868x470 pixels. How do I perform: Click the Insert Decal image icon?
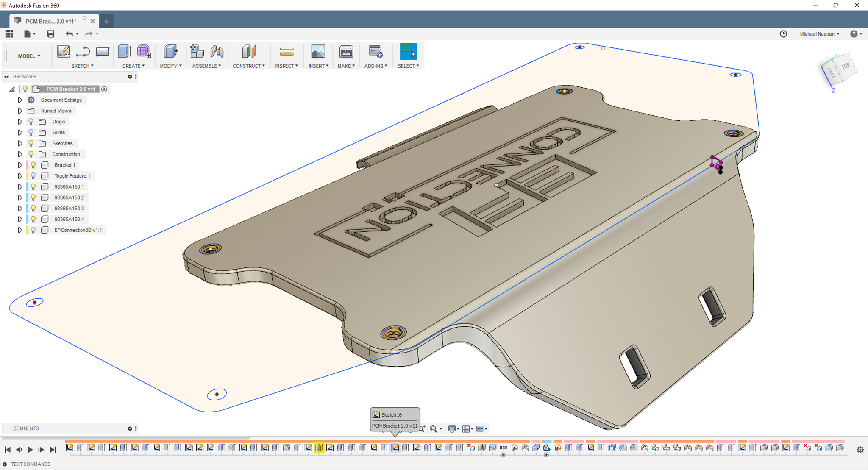[x=318, y=51]
